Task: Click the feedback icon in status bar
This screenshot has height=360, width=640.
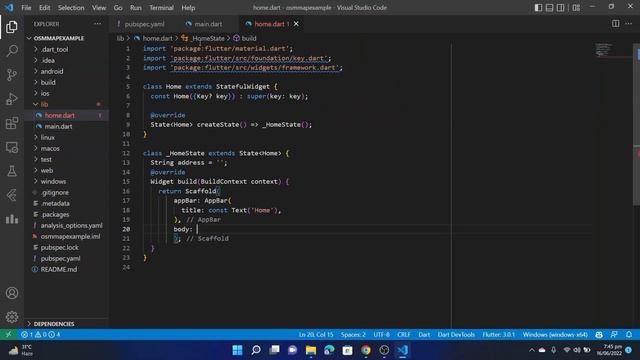Action: 614,334
